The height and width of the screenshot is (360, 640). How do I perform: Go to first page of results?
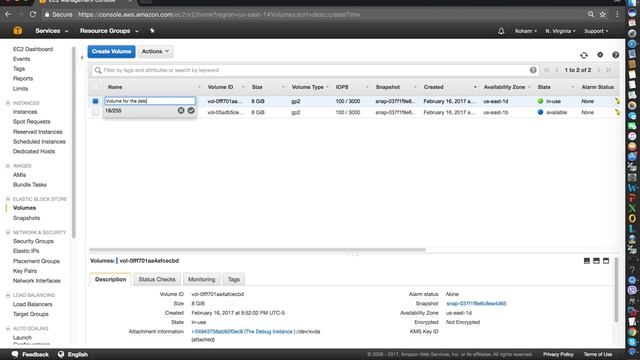coord(547,70)
